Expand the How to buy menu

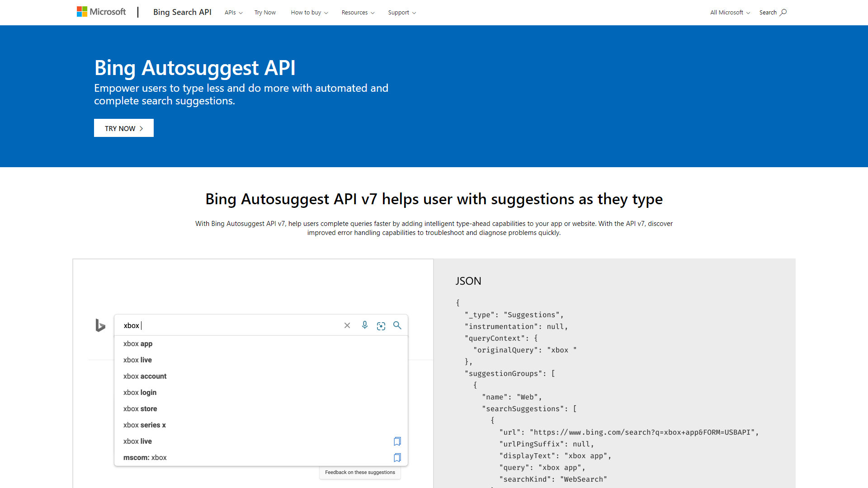click(310, 13)
